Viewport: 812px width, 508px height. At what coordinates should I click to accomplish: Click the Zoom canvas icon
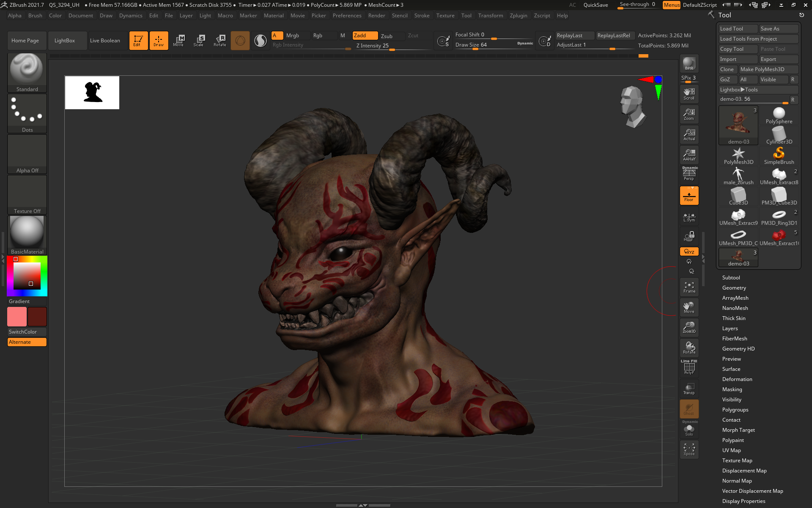[x=689, y=114]
